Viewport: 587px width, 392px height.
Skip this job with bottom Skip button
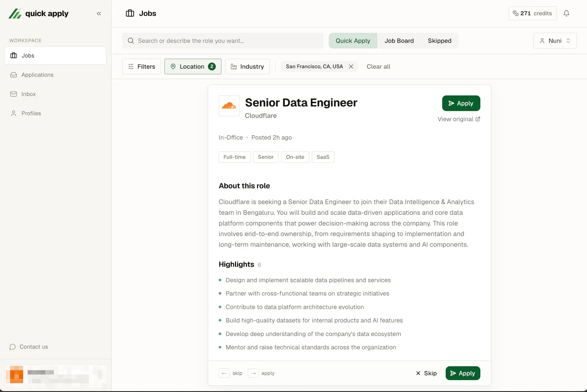pyautogui.click(x=426, y=373)
